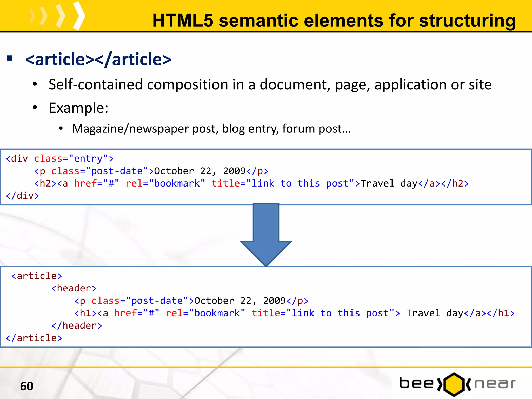The width and height of the screenshot is (532, 399).
Task: Click the '<header>' opening tag line
Action: [x=74, y=288]
